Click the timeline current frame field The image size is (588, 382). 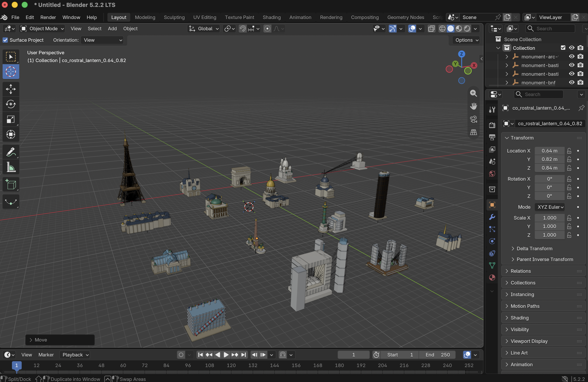(353, 355)
